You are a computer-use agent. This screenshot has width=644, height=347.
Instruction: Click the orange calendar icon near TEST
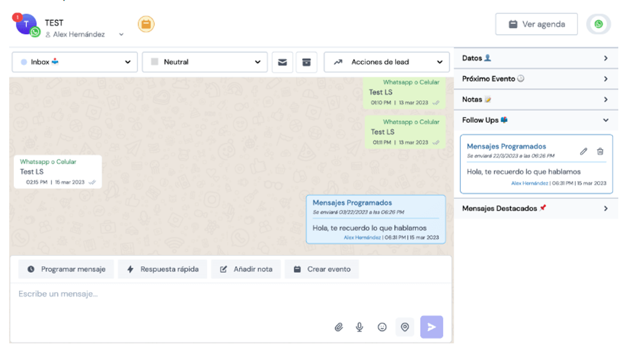[x=146, y=24]
